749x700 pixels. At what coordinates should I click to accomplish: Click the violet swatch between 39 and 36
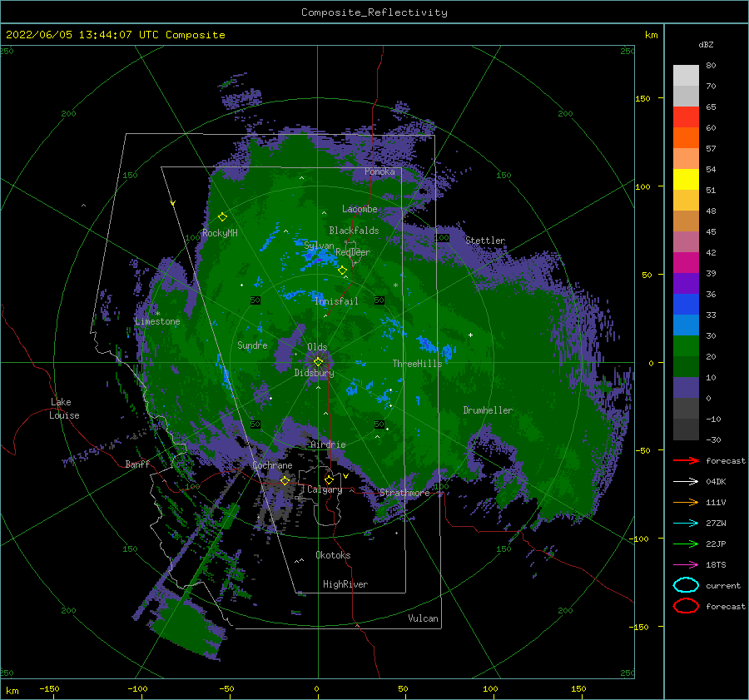tap(686, 283)
